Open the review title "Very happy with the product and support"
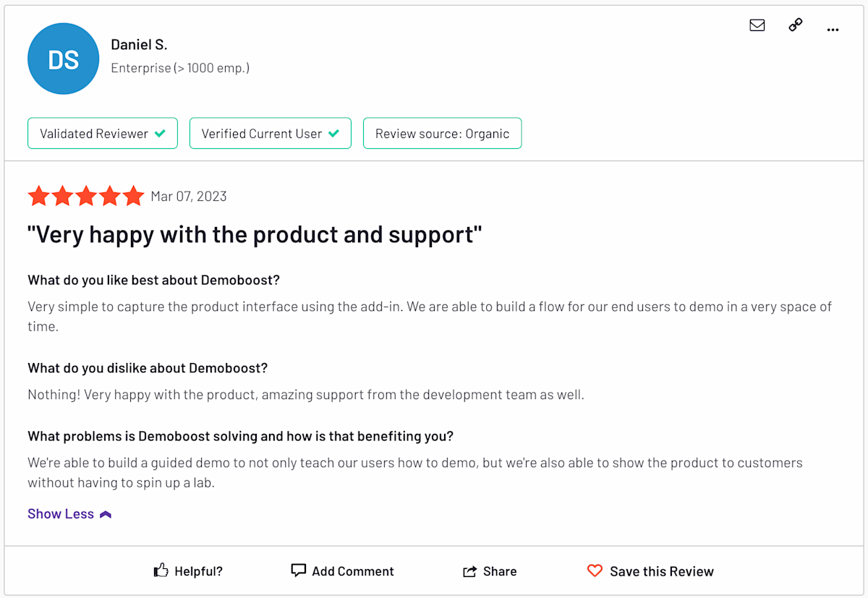Screen dimensions: 868x598 point(255,234)
